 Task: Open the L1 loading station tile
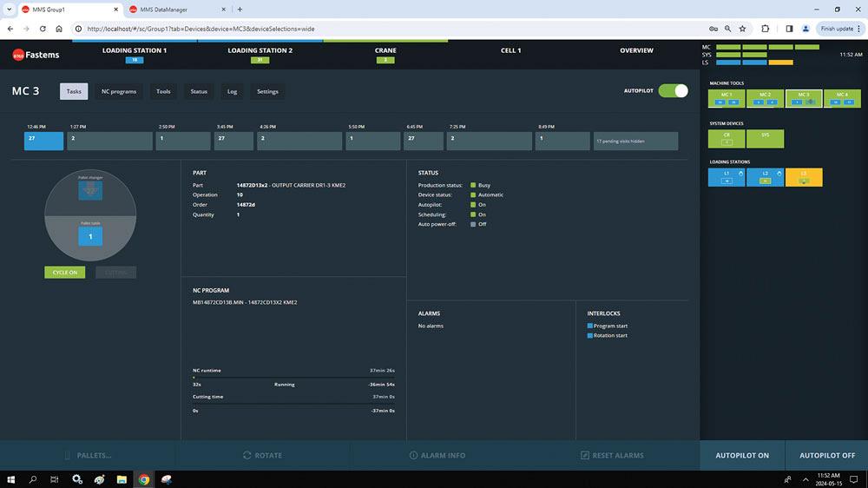(x=727, y=177)
